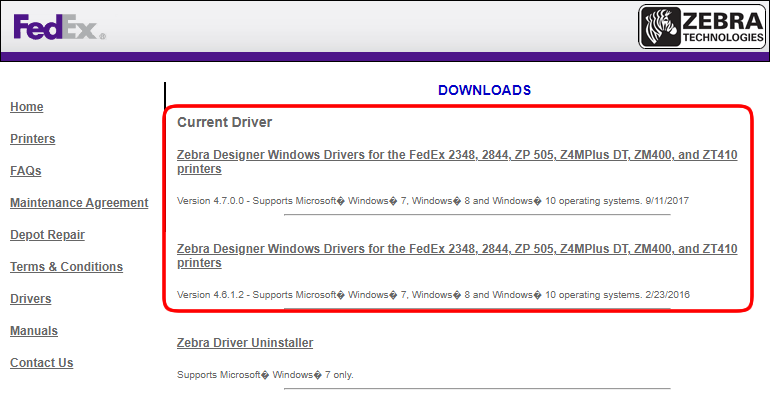Open the Depot Repair page

point(47,235)
